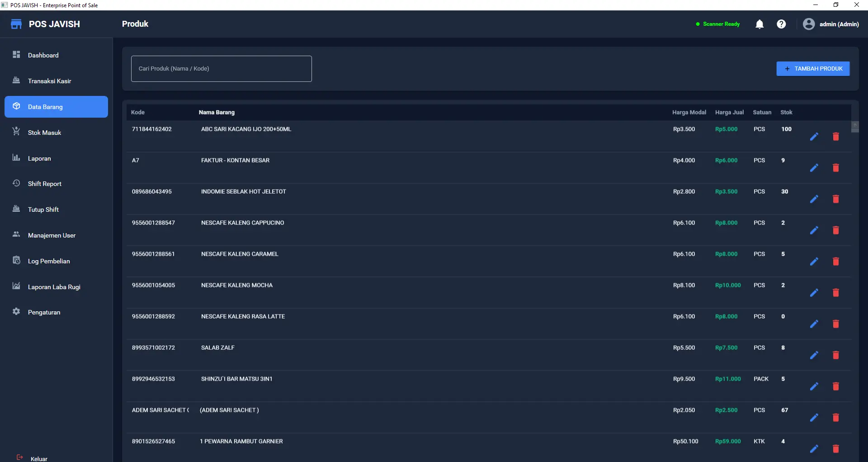Screen dimensions: 868x462
Task: Navigate to Laporan Laba Rugi
Action: coord(54,287)
